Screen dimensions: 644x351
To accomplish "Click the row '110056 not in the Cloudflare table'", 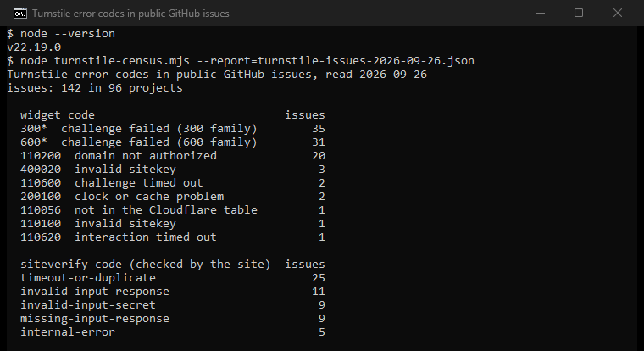I will [173, 210].
